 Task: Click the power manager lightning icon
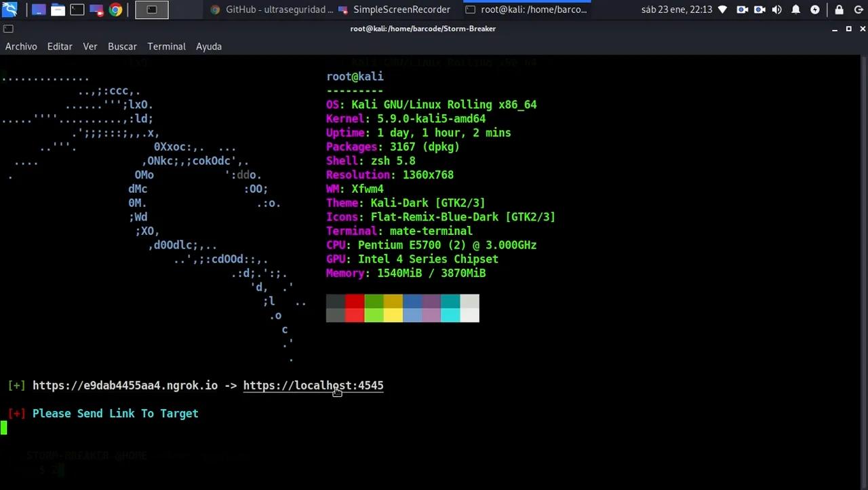(814, 10)
